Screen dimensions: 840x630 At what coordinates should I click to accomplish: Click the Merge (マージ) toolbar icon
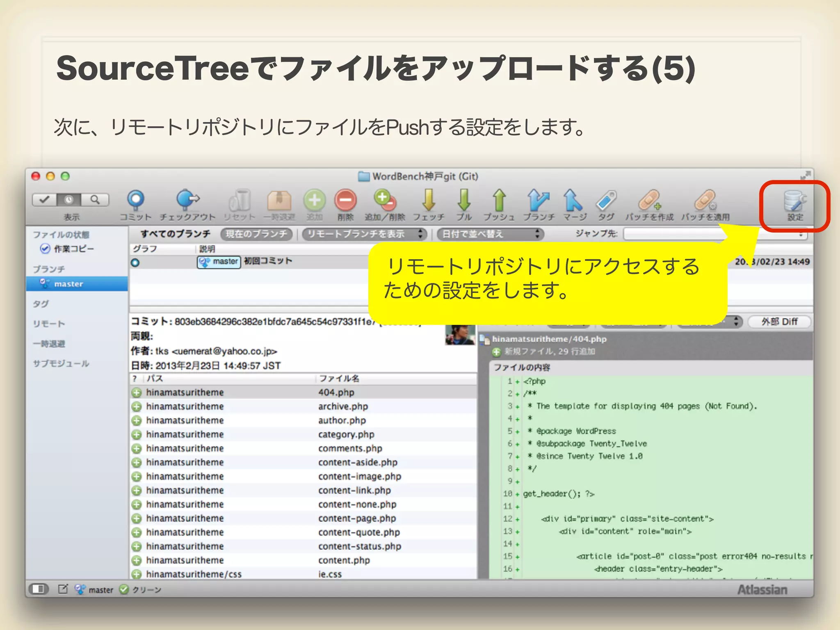(573, 200)
